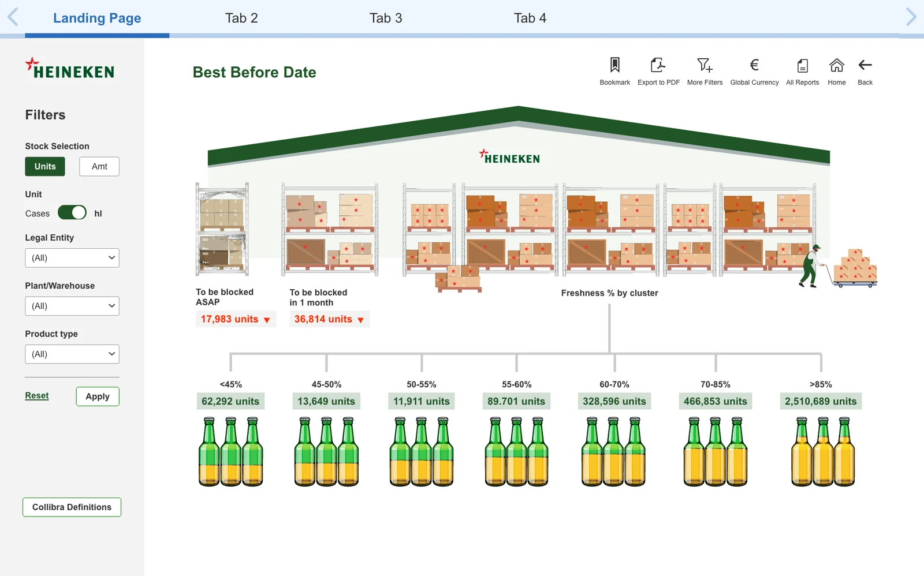
Task: Select Units stock selection
Action: click(x=45, y=166)
